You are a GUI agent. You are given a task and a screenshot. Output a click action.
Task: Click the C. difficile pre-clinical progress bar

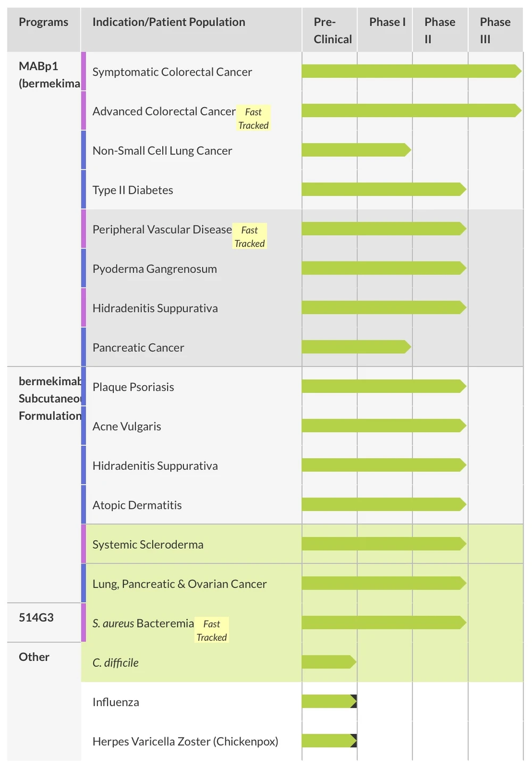(328, 662)
